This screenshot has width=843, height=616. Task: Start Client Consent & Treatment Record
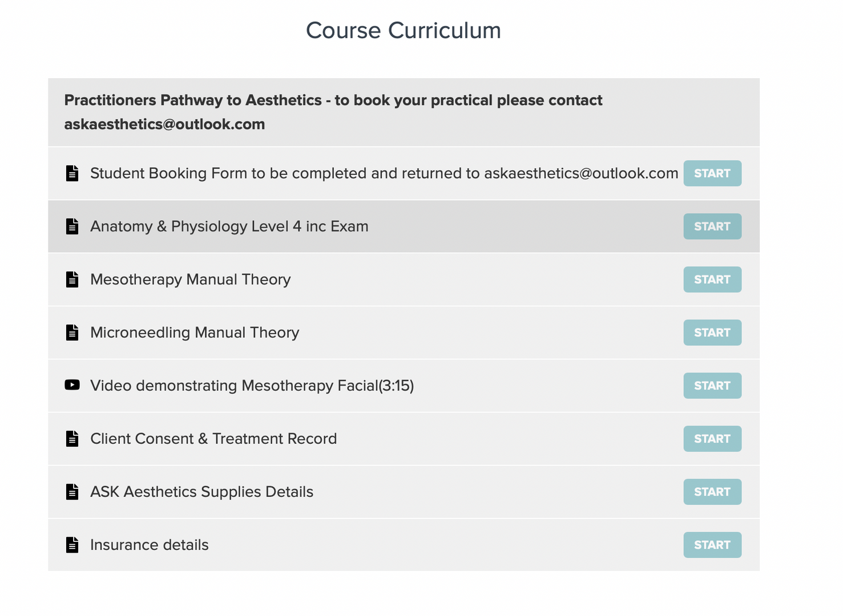(x=712, y=439)
